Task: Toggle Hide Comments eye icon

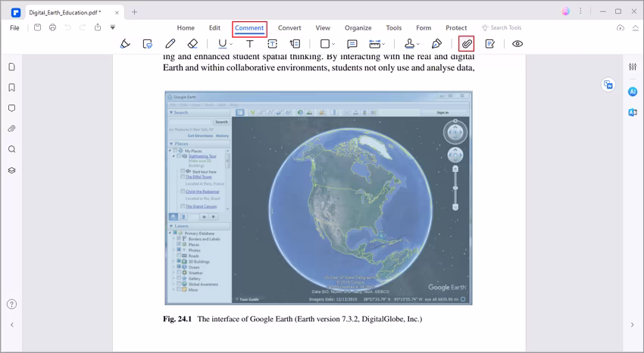Action: (517, 43)
